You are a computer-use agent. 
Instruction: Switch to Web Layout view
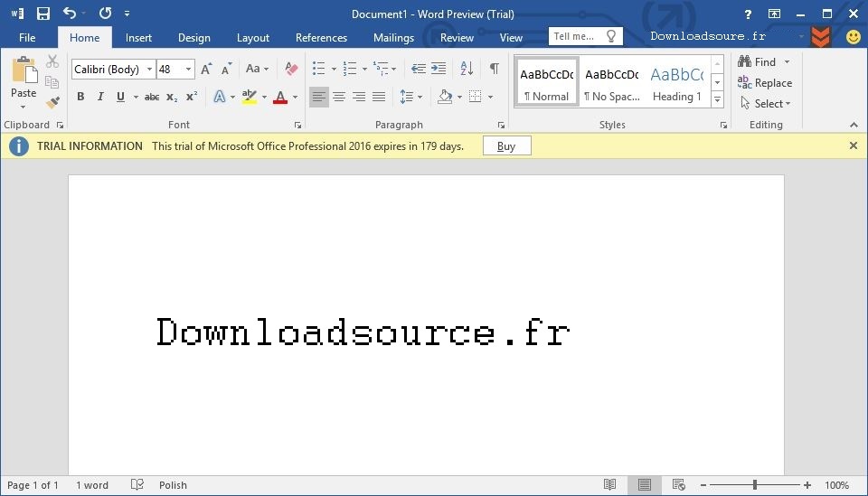[679, 485]
